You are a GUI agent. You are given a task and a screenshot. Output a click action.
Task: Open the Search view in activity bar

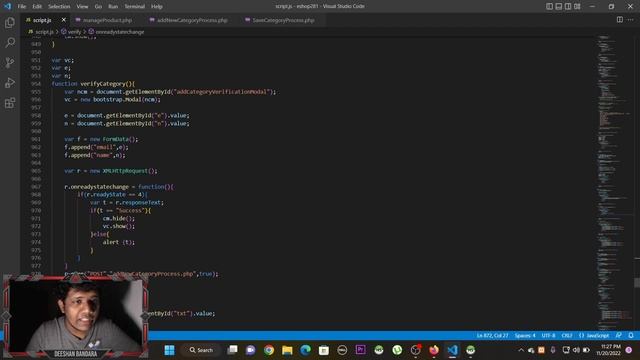click(10, 42)
